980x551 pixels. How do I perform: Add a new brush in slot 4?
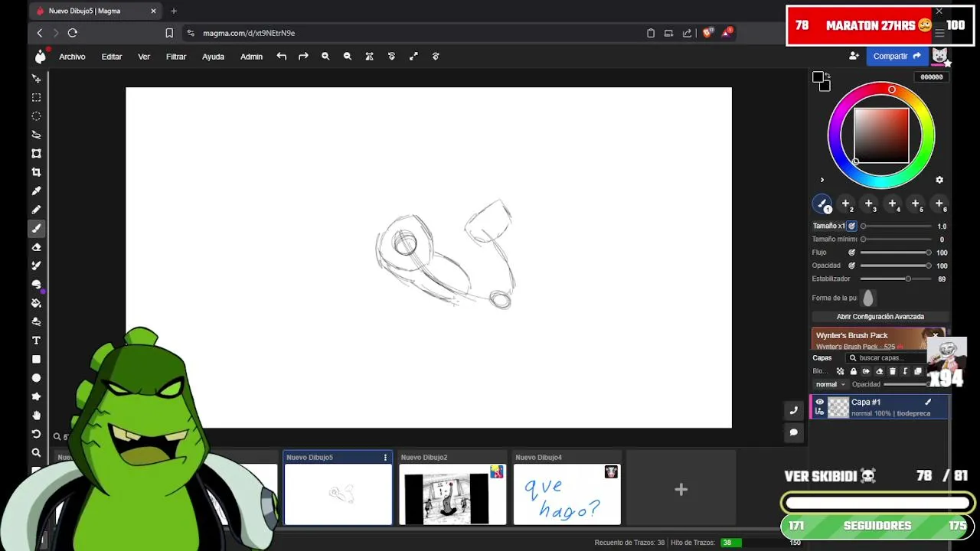[x=893, y=204]
